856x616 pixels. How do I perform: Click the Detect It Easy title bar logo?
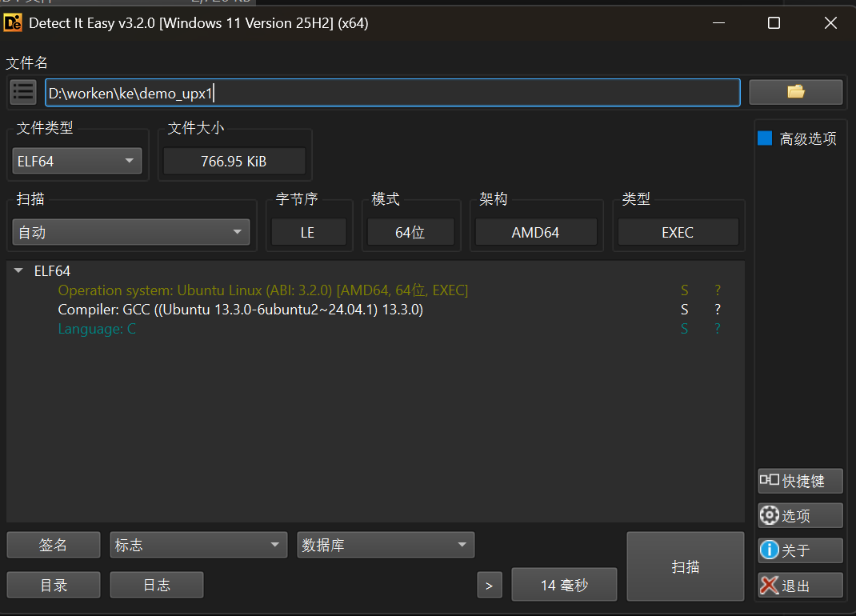pos(13,23)
